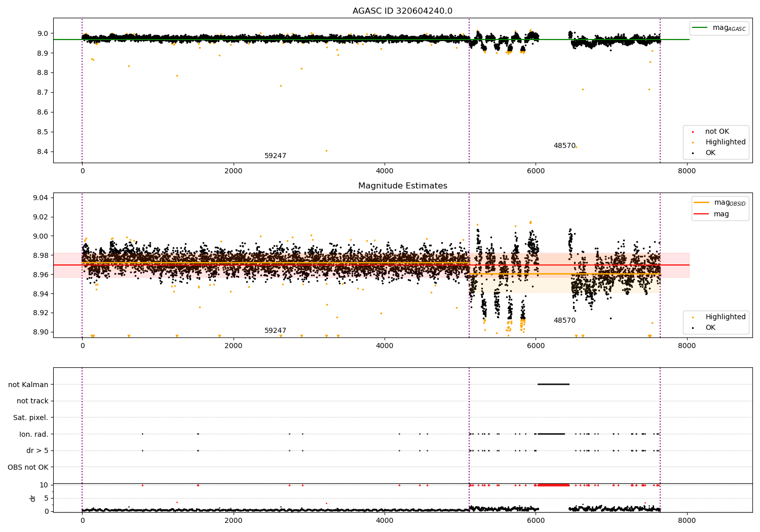This screenshot has height=532, width=760.
Task: Click the 2000 x-axis tick of the top plot
Action: pyautogui.click(x=233, y=171)
